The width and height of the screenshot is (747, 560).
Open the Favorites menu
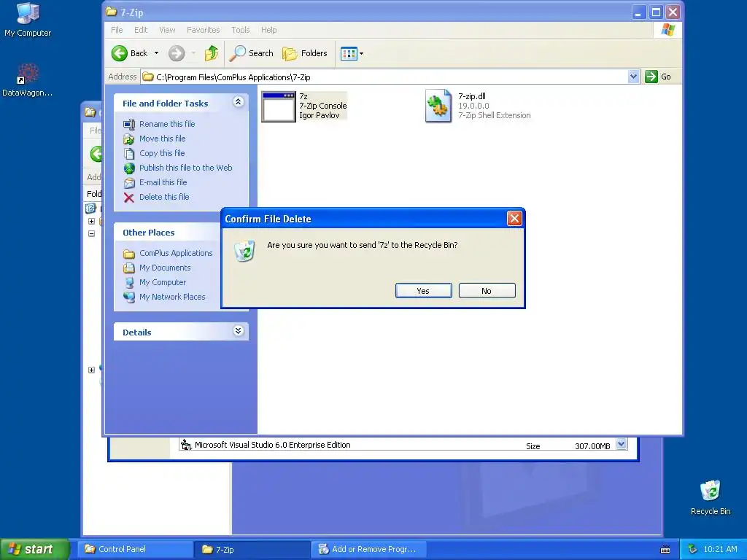click(204, 30)
